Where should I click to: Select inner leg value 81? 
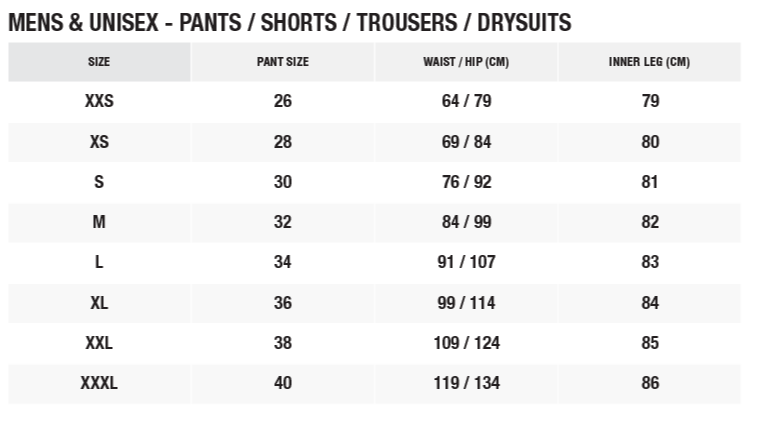click(650, 182)
